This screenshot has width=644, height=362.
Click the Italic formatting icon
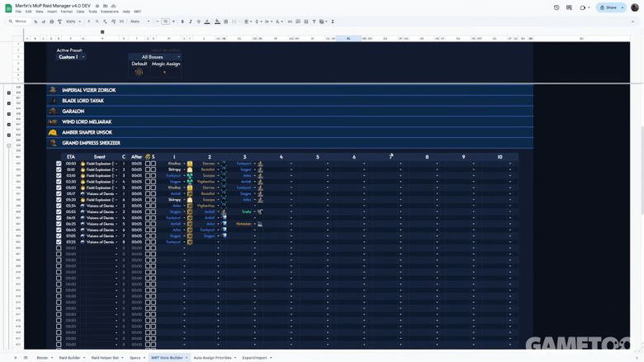[x=191, y=21]
